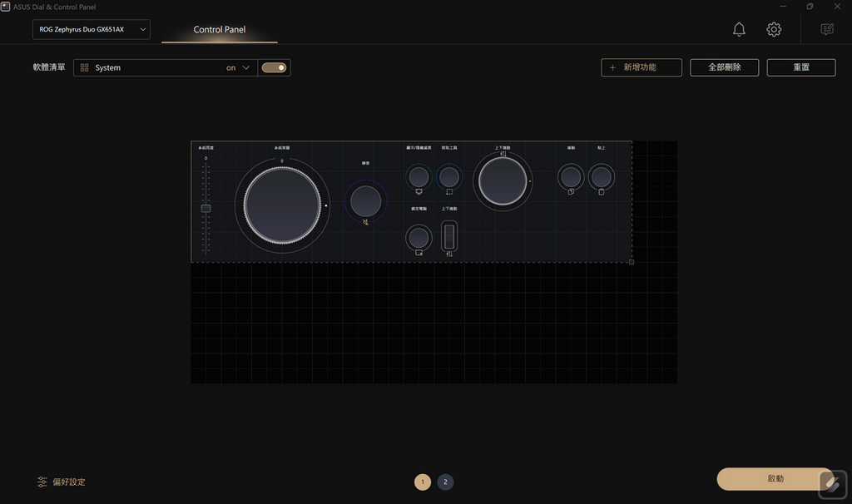The image size is (852, 504).
Task: Click the grid icon beside System
Action: (x=84, y=68)
